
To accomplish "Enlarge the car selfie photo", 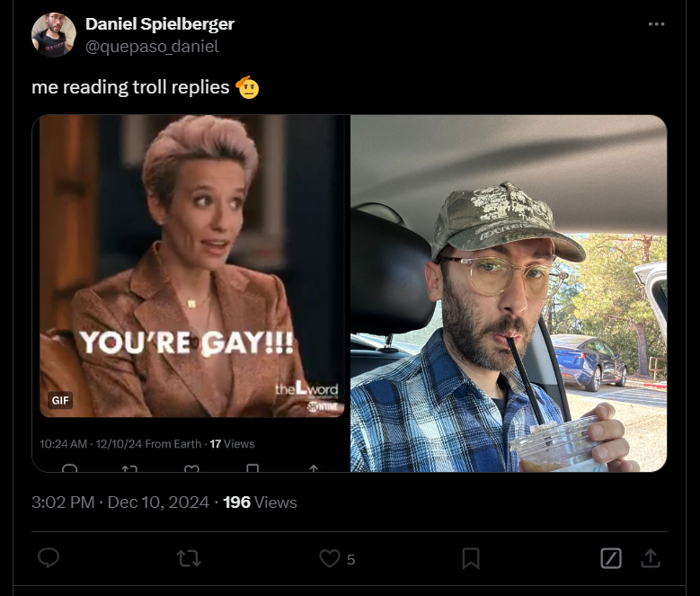I will (509, 293).
